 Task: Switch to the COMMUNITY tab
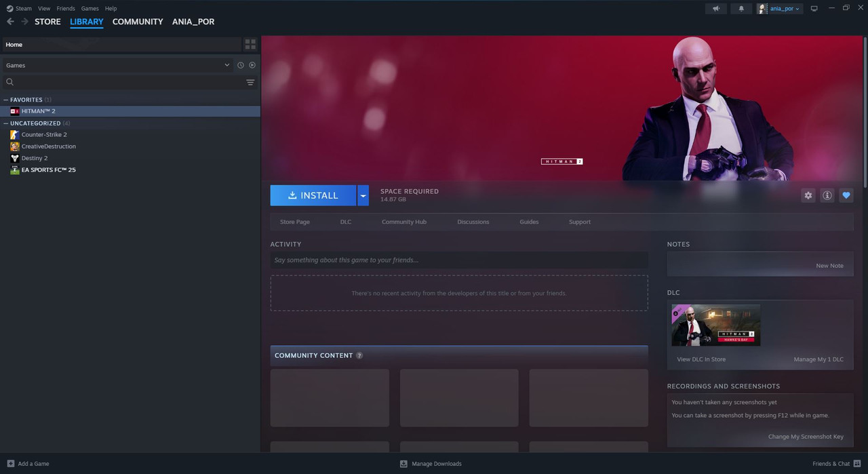pos(138,22)
